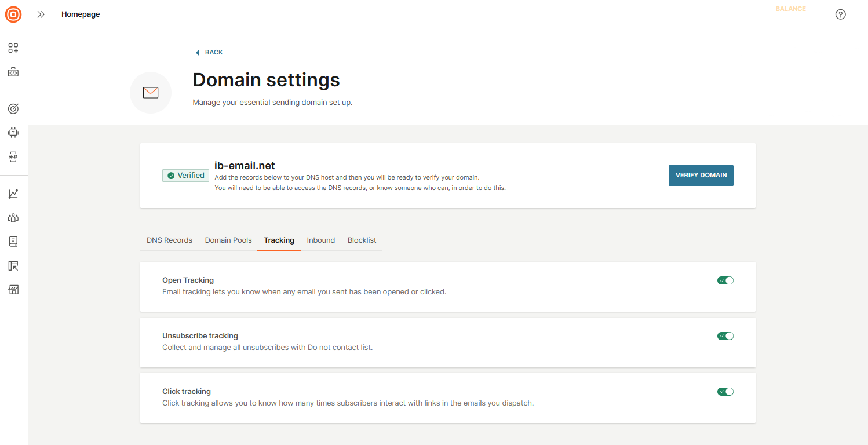Toggle Click tracking off

click(x=725, y=392)
